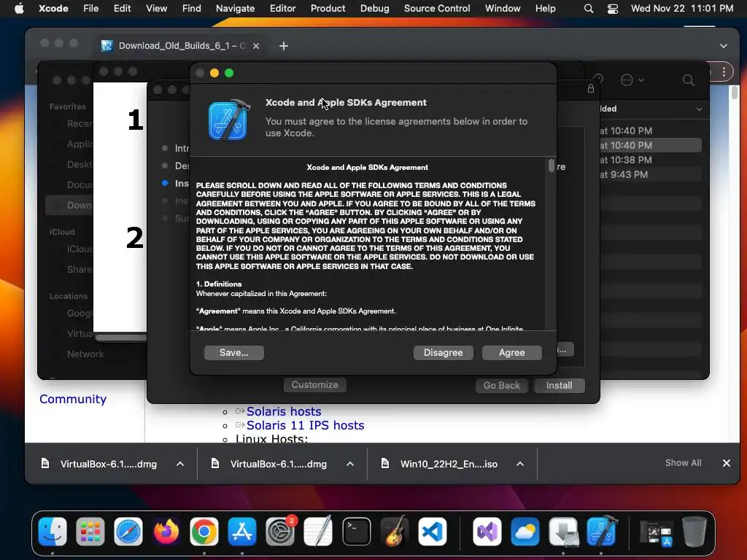Screen dimensions: 747x560
Task: Open the Apple menu
Action: point(19,8)
